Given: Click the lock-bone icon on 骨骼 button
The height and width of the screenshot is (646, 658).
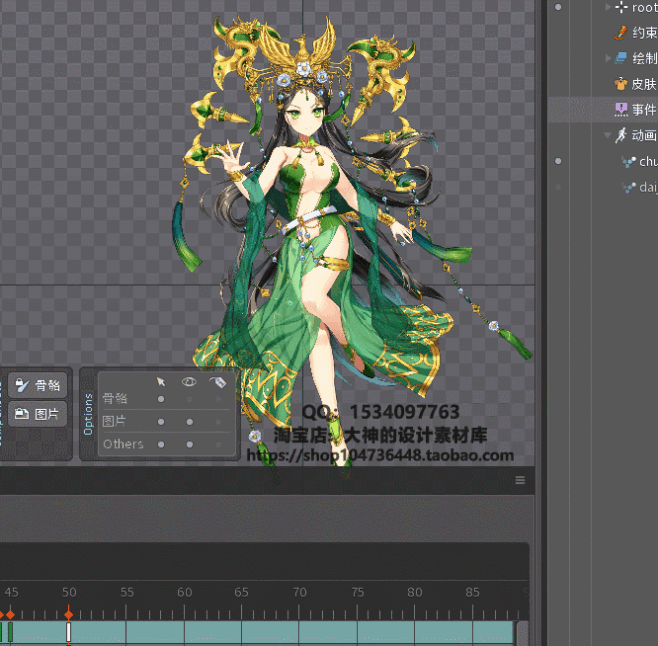Looking at the screenshot, I should point(22,384).
